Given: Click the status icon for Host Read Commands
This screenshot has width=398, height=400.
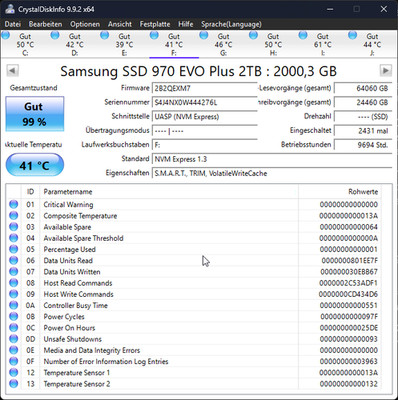Looking at the screenshot, I should (14, 283).
